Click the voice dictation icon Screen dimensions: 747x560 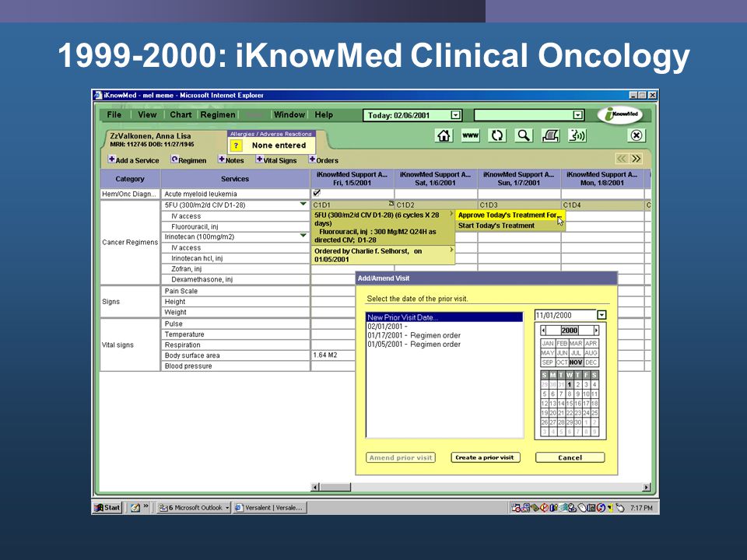coord(577,135)
